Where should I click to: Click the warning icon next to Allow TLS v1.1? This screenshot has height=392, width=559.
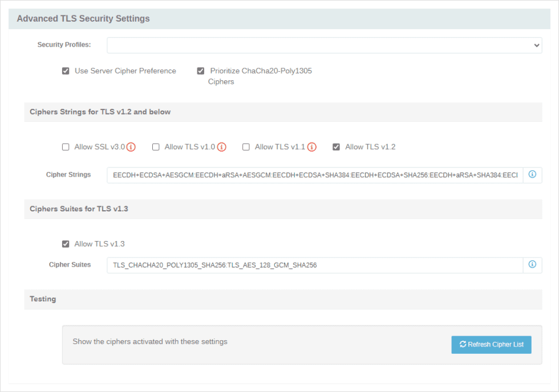[312, 146]
